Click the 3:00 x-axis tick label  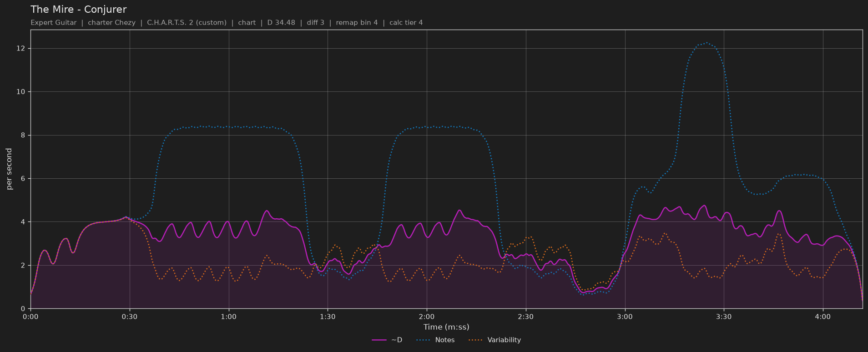[625, 317]
